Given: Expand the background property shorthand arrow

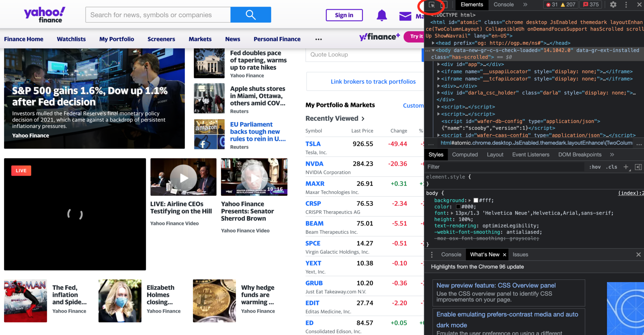Looking at the screenshot, I should click(470, 200).
